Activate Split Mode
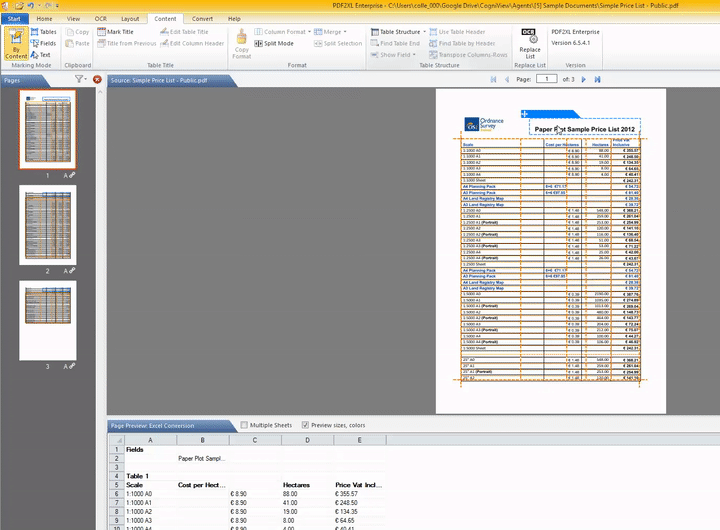Image resolution: width=720 pixels, height=530 pixels. pos(274,44)
